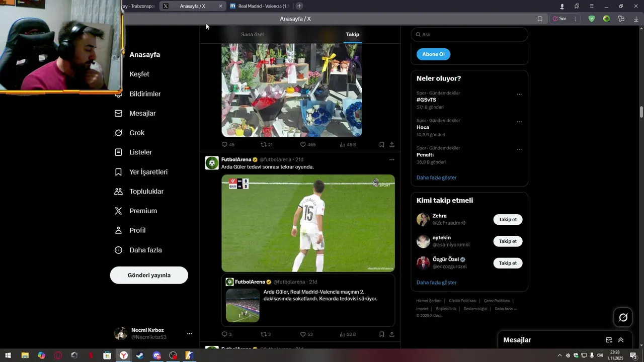Open Windows notification center

coord(633,355)
